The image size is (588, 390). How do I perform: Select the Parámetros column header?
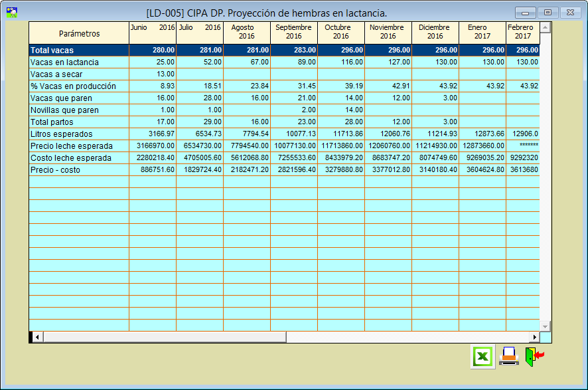(x=79, y=33)
